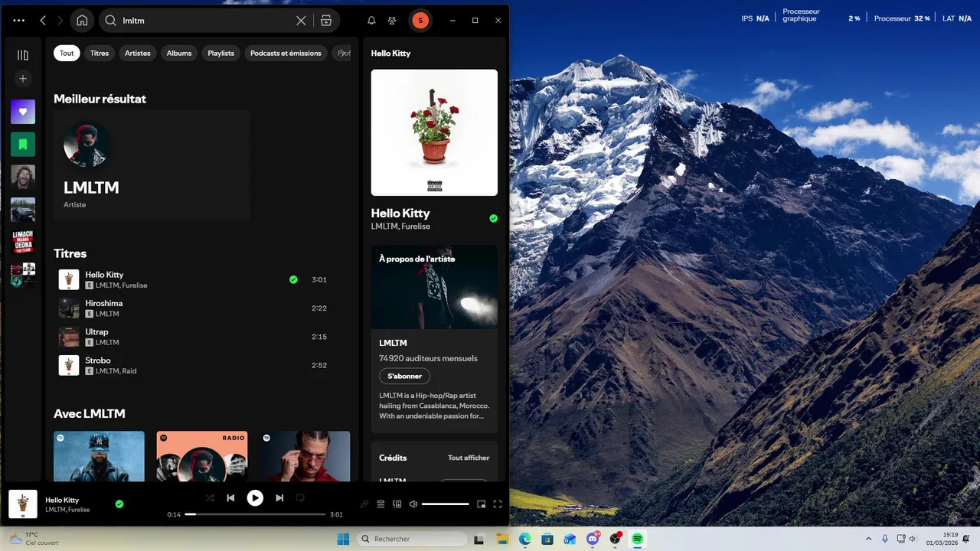Open Microsoft Edge from the taskbar
Screen dimensions: 980x551
[x=525, y=539]
